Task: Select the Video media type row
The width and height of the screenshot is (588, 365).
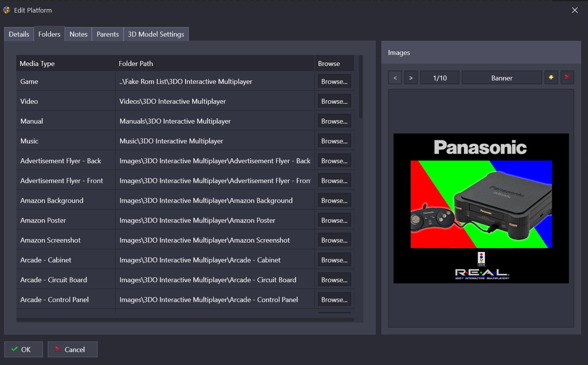Action: click(66, 101)
